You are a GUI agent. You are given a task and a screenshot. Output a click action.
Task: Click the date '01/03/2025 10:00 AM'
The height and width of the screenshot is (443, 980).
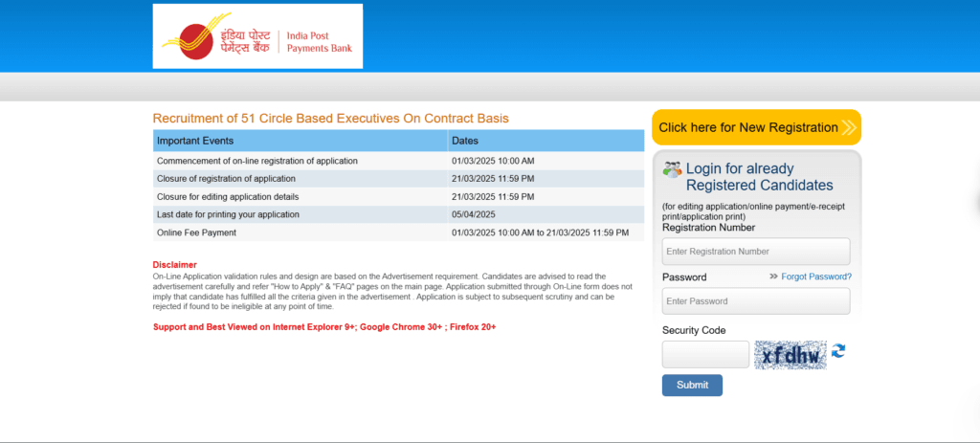pos(493,161)
